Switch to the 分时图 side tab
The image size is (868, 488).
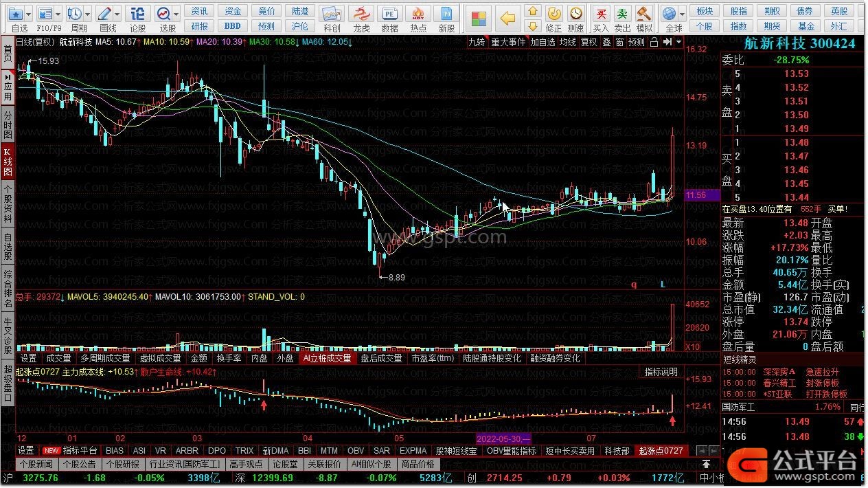click(x=8, y=124)
